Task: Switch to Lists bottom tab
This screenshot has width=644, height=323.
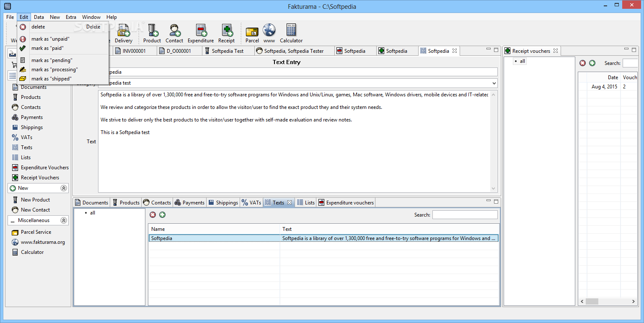Action: pyautogui.click(x=306, y=203)
